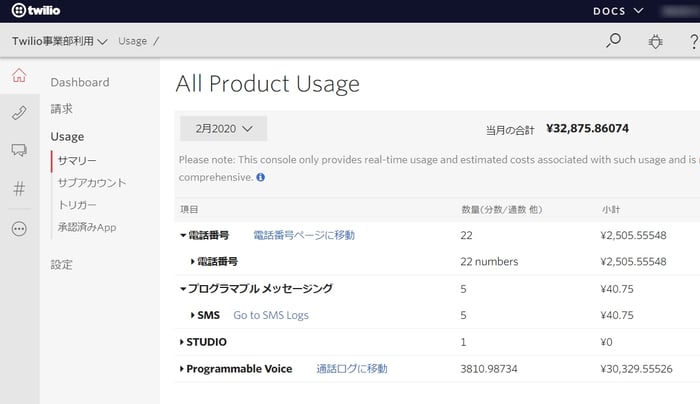Click the help question mark icon
This screenshot has height=404, width=700.
point(694,42)
